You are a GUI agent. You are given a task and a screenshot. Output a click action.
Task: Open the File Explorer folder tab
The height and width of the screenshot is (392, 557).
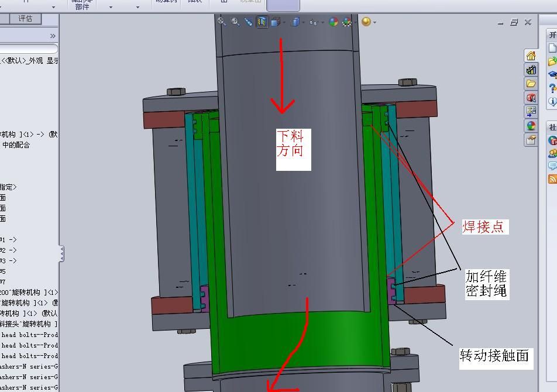[x=531, y=84]
